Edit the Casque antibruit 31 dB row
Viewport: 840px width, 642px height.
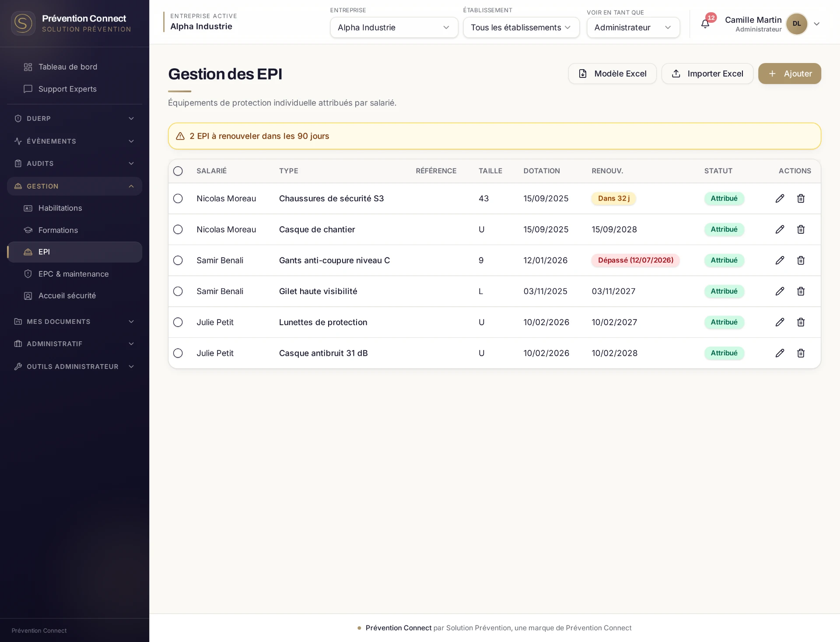pos(780,353)
